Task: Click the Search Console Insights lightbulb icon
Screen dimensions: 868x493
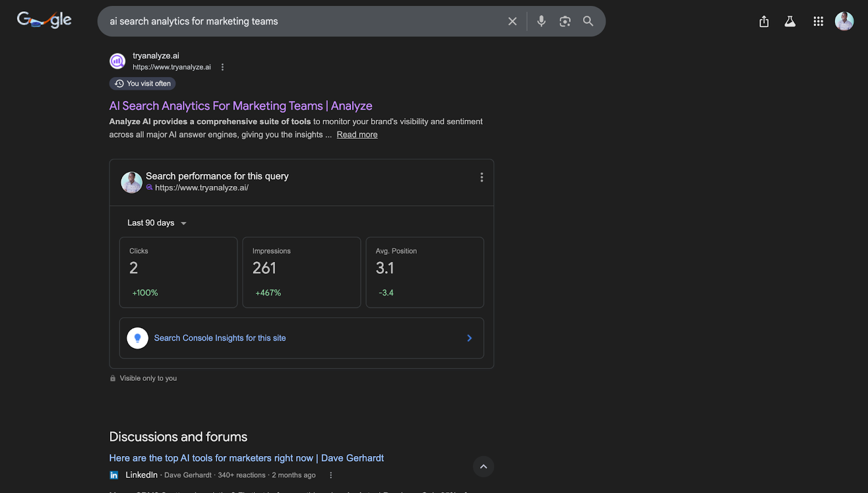Action: coord(138,337)
